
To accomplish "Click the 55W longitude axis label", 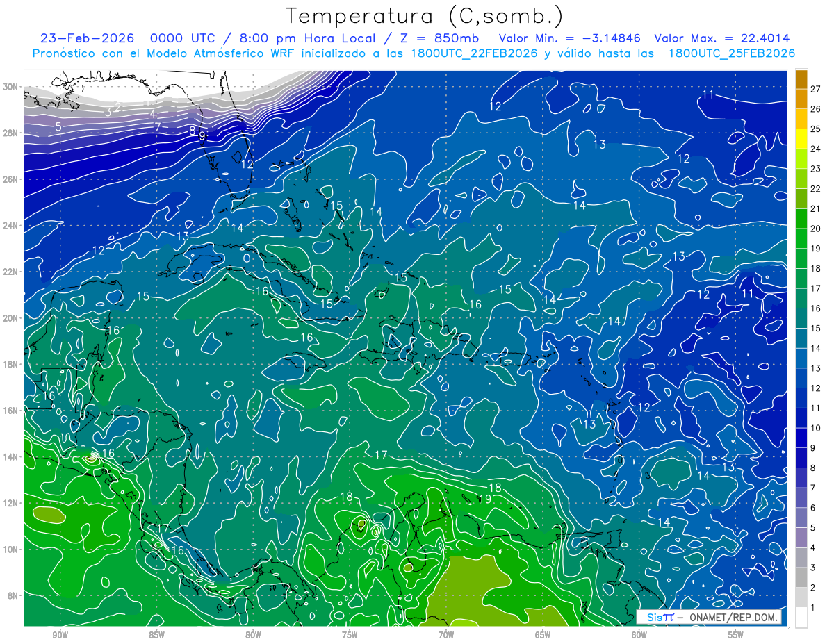I will click(x=735, y=635).
